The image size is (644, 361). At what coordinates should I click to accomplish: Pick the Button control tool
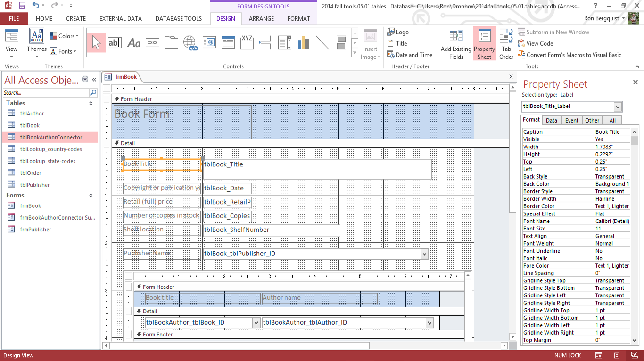pyautogui.click(x=152, y=43)
